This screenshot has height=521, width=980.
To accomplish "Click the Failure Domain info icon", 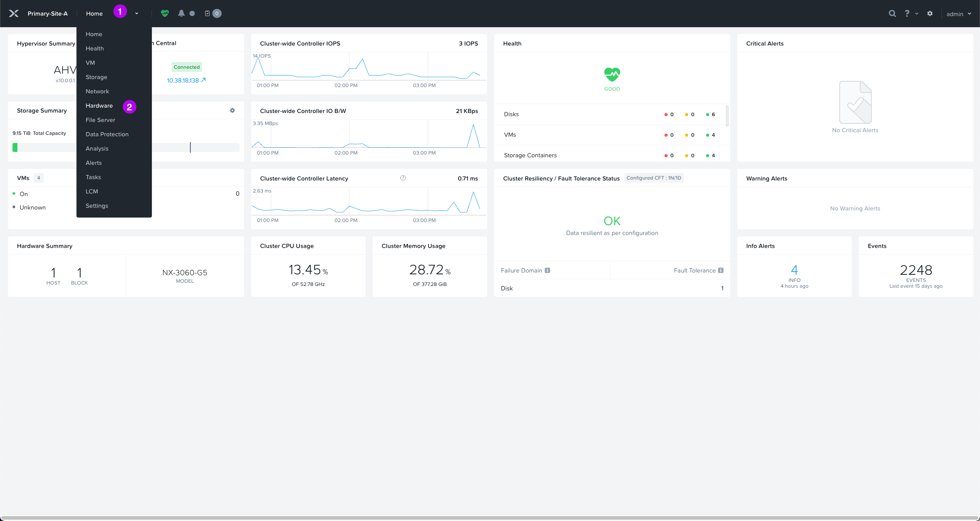I will point(547,270).
